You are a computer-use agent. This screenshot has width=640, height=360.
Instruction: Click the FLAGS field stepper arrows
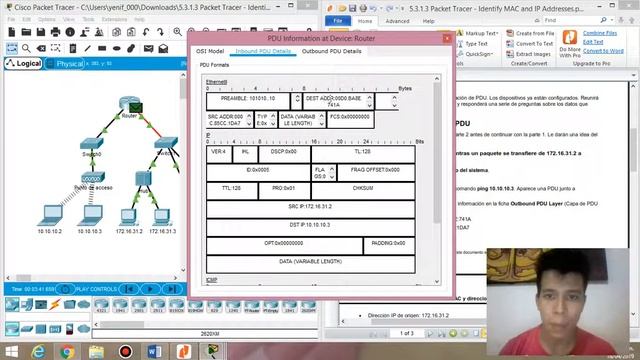[331, 173]
